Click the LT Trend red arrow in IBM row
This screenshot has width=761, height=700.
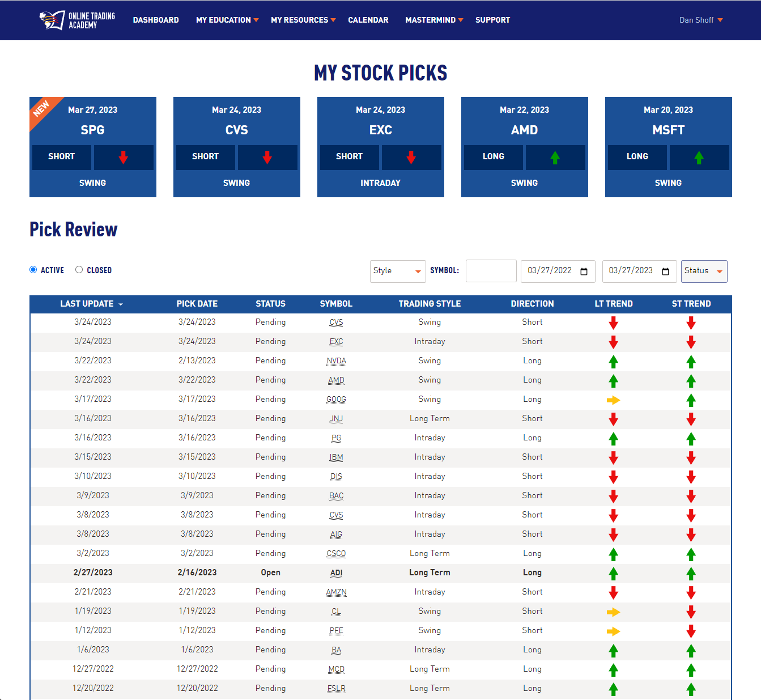point(613,458)
